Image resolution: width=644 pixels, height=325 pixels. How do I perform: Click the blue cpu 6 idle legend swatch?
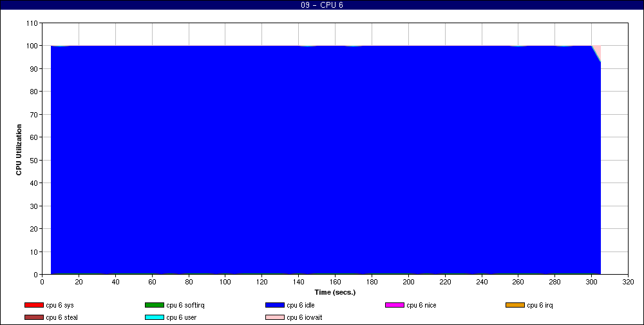(x=275, y=305)
